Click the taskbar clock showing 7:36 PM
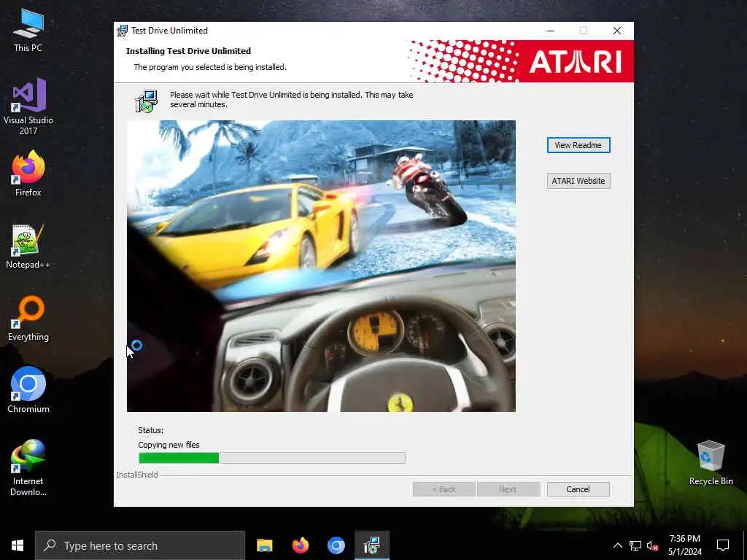The width and height of the screenshot is (747, 560). (684, 545)
